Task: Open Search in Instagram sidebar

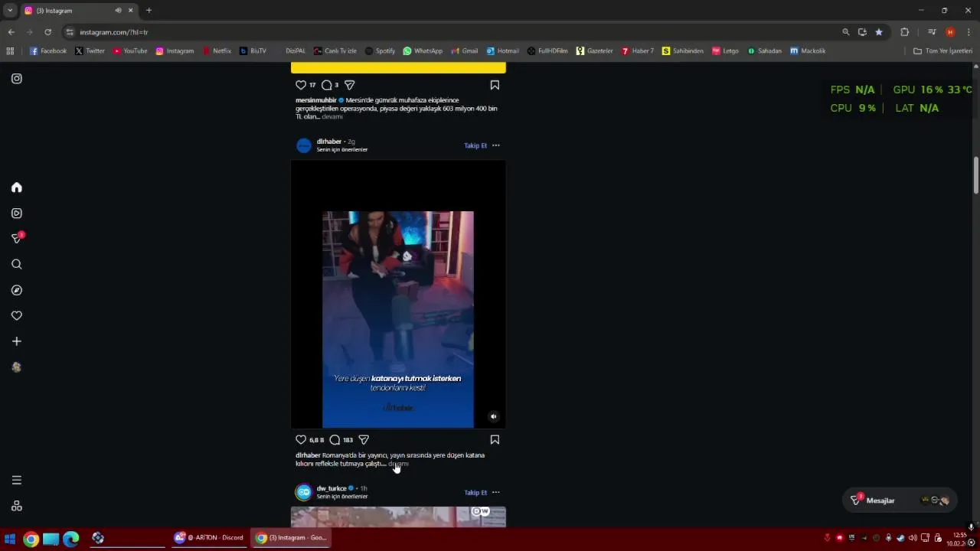Action: pyautogui.click(x=17, y=264)
